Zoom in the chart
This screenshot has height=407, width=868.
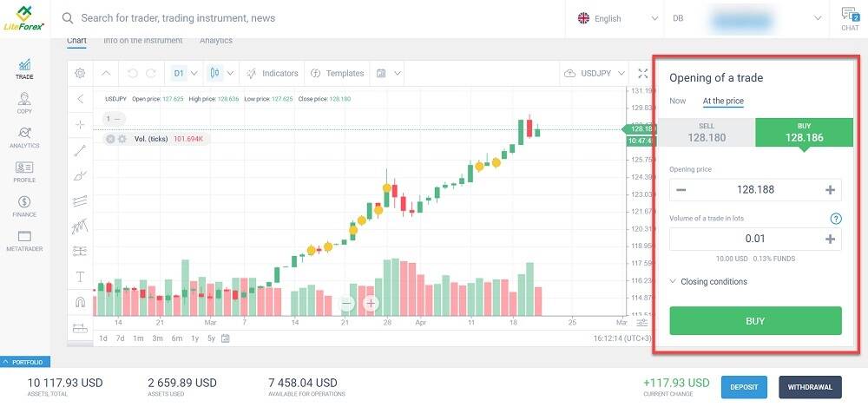click(371, 303)
